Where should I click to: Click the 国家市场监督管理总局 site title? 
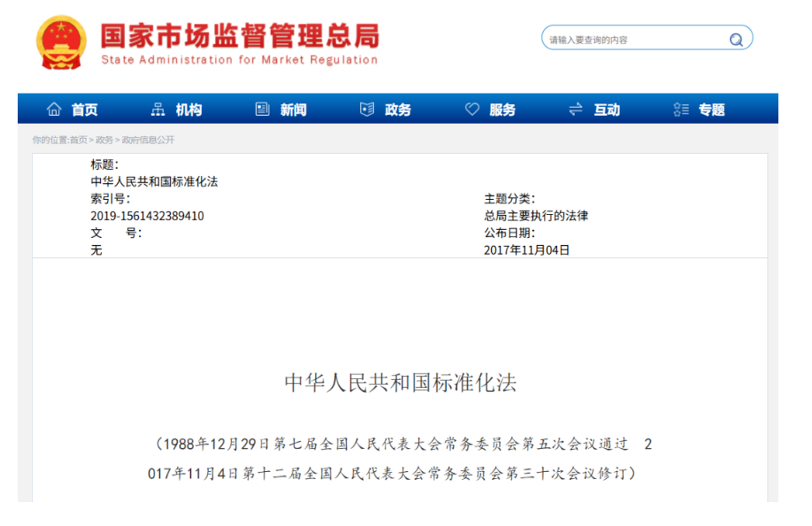pos(239,37)
